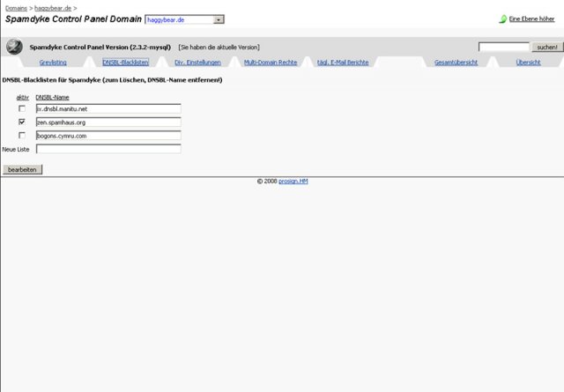Viewport: 564px width, 392px height.
Task: Follow the Eine Ebene höher link
Action: 531,19
